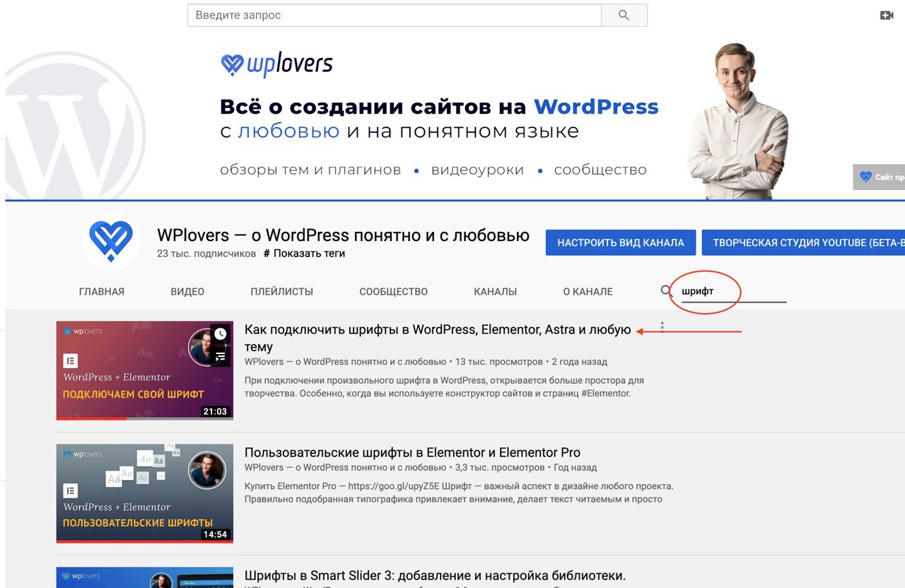
Task: Click the banner site link button at right
Action: (x=879, y=177)
